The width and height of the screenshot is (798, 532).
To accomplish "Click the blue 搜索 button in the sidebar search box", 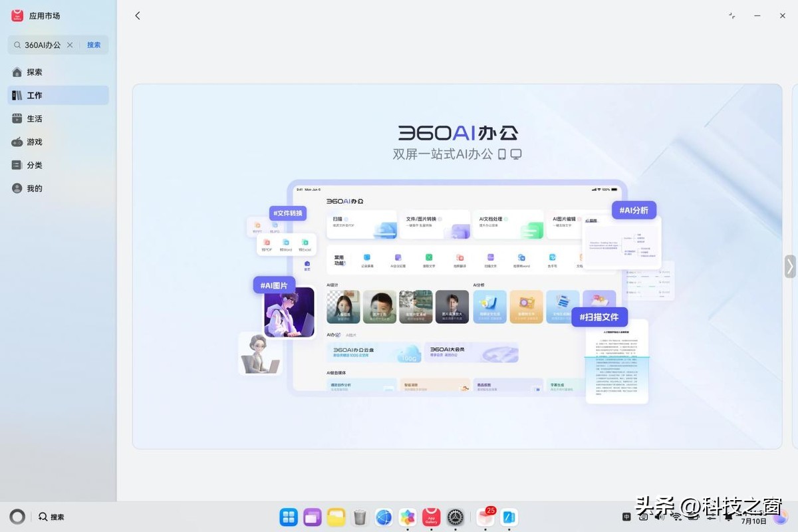I will pos(94,45).
